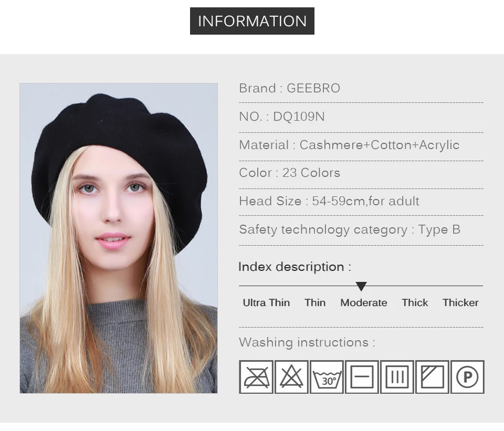Image resolution: width=504 pixels, height=431 pixels.
Task: Click the model wearing black beret photo
Action: pos(119,238)
